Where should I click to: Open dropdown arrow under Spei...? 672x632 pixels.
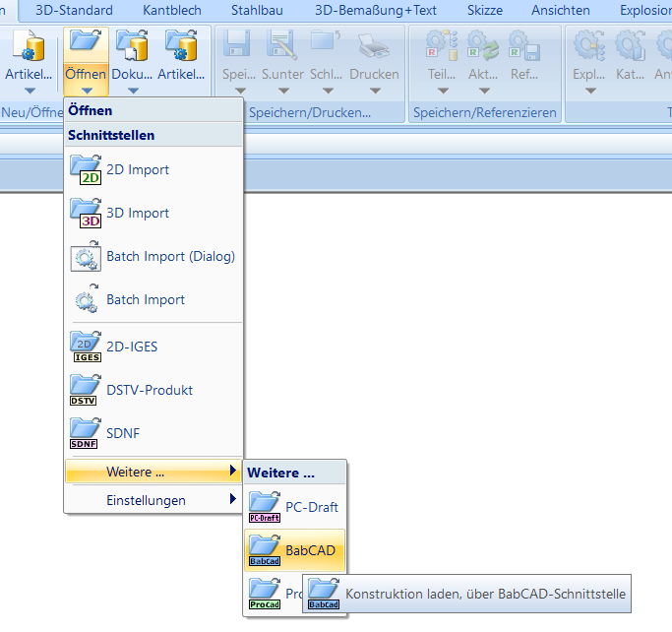click(x=240, y=91)
